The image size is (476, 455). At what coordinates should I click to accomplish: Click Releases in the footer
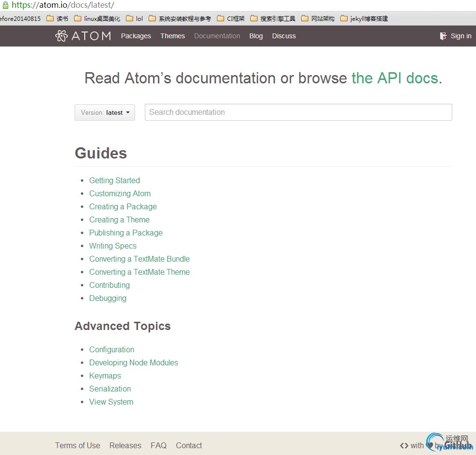[x=125, y=446]
